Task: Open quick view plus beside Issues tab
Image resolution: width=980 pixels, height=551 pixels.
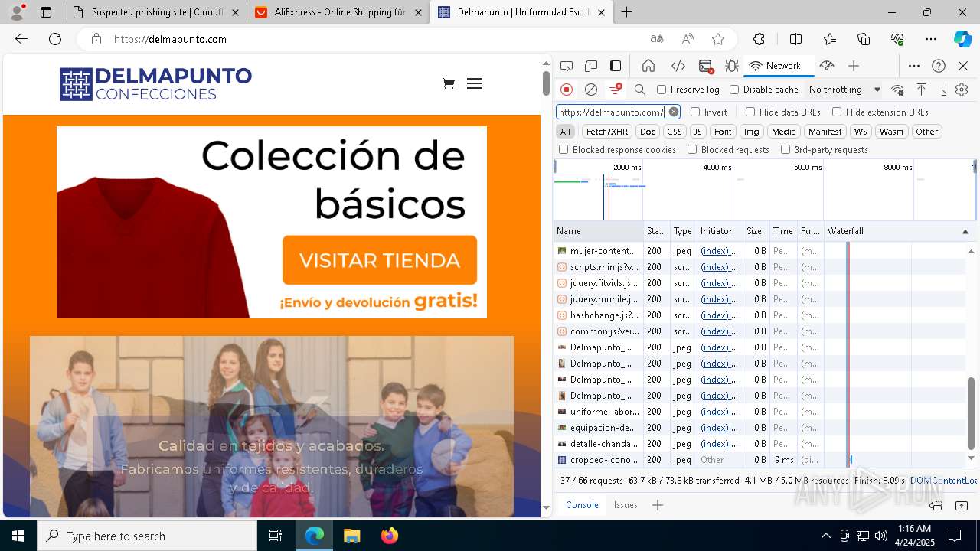Action: click(657, 505)
